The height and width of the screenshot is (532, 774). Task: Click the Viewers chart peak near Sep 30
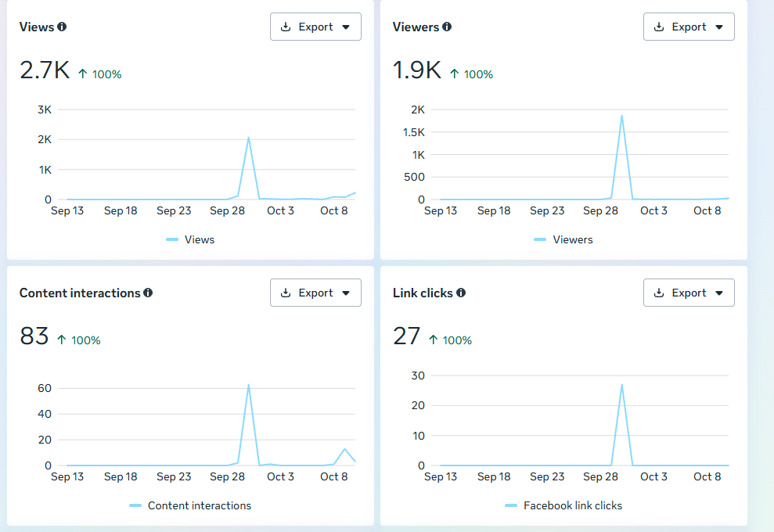622,116
